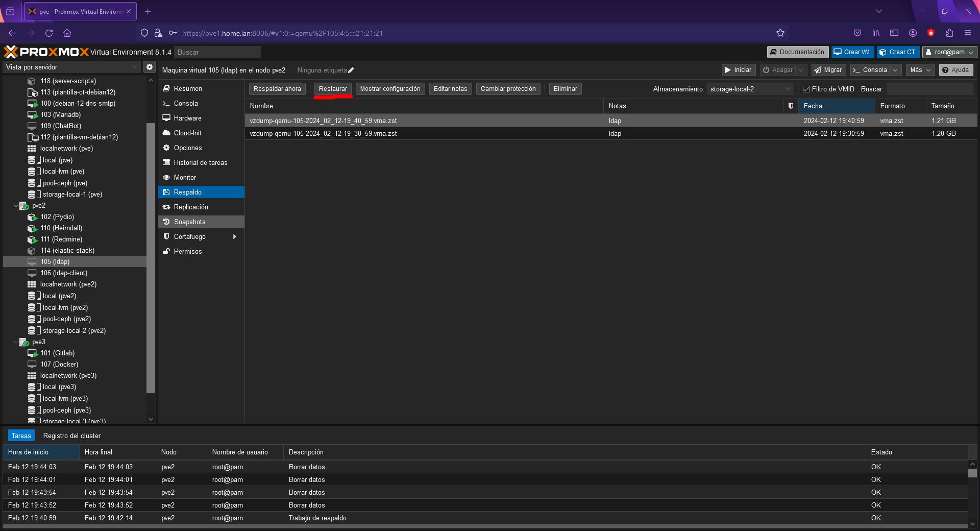This screenshot has width=980, height=531.
Task: Open the Resumen section
Action: tap(201, 89)
